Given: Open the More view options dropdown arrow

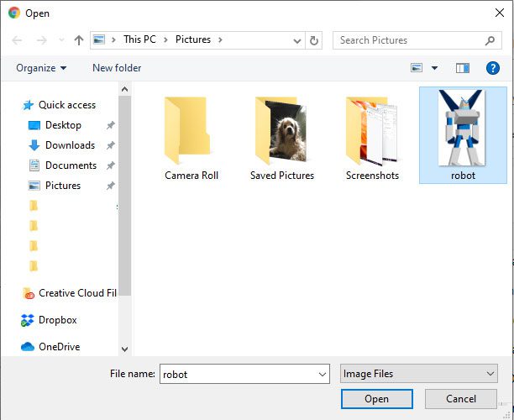Looking at the screenshot, I should tap(434, 68).
